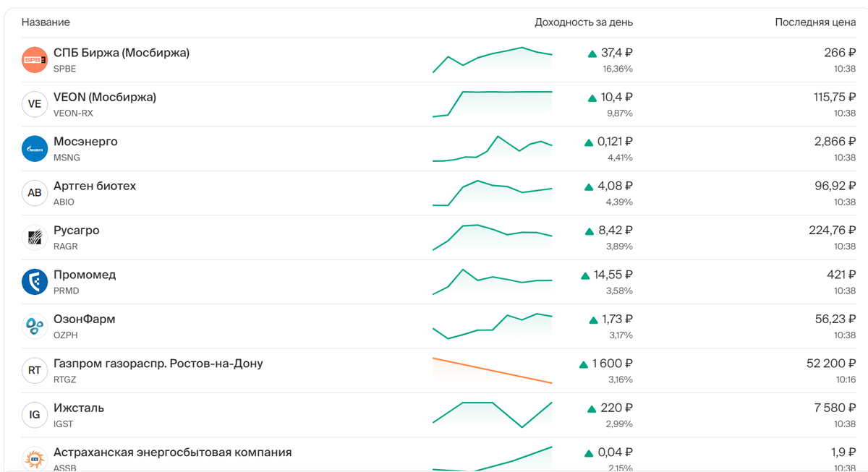Click the VEON 'VE' round logo
This screenshot has height=472, width=868.
point(34,104)
